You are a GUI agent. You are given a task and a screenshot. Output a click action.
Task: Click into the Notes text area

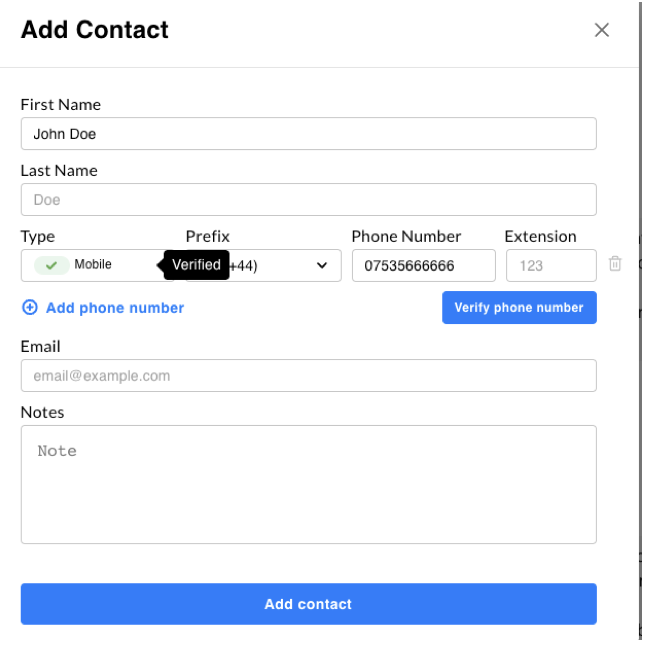pyautogui.click(x=309, y=484)
